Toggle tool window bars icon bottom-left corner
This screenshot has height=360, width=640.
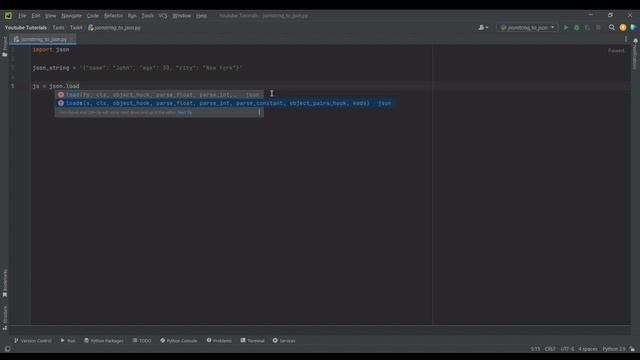pos(7,349)
